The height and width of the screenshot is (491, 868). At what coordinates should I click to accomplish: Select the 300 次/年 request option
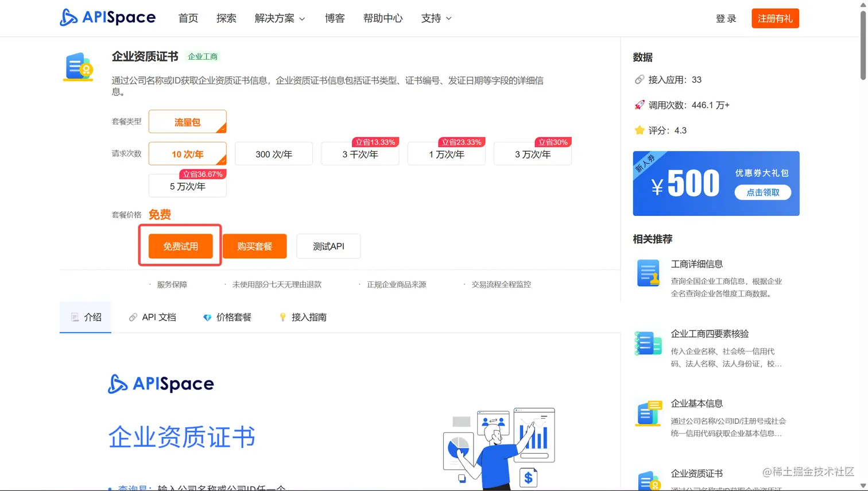[274, 154]
